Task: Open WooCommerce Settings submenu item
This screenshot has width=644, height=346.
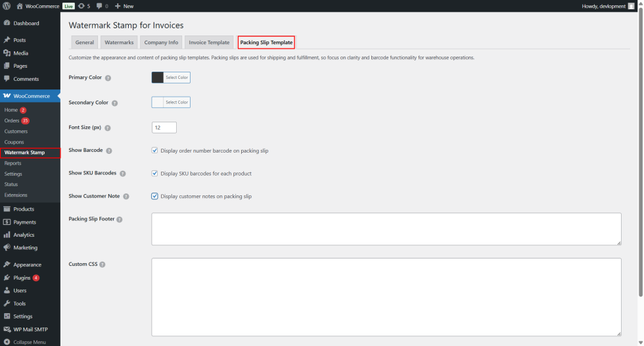Action: tap(13, 174)
